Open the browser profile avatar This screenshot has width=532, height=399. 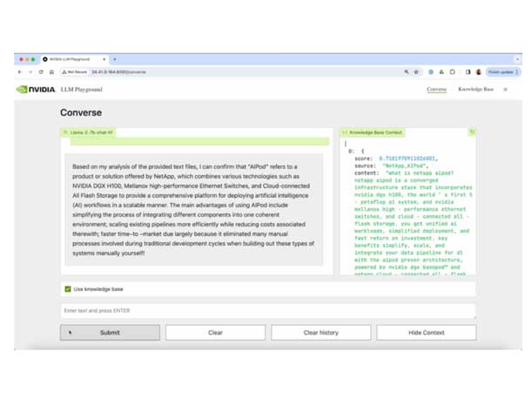click(x=478, y=71)
